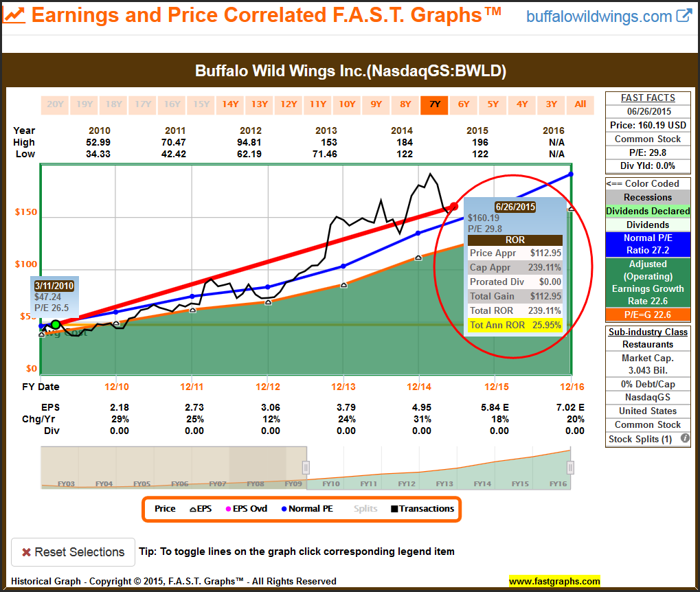Click the Stock Splits info icon
700x592 pixels.
684,439
